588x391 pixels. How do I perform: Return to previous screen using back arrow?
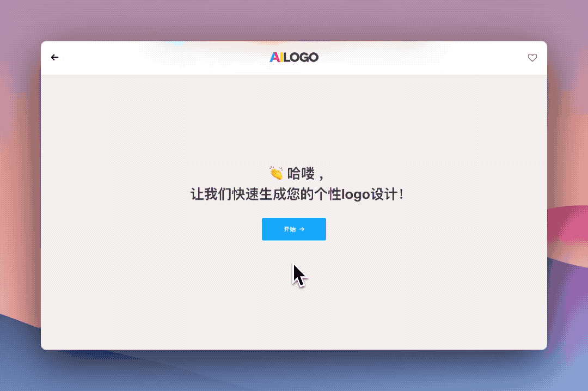(54, 57)
